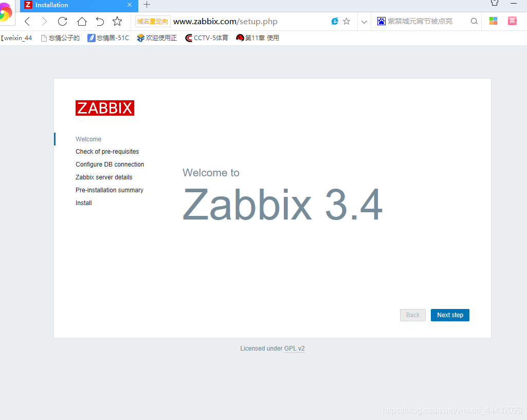Go back with the browser back arrow
This screenshot has width=527, height=420.
tap(28, 22)
